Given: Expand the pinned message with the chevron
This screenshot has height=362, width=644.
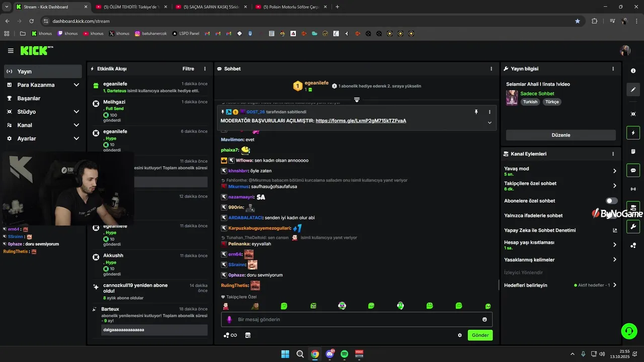Looking at the screenshot, I should point(490,123).
